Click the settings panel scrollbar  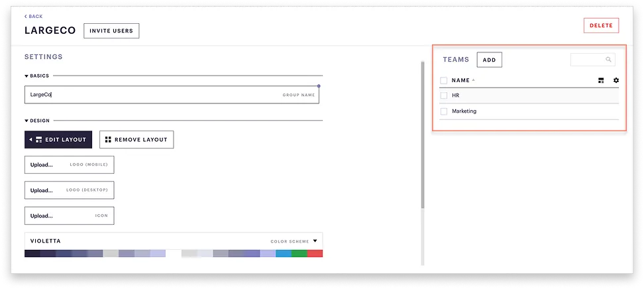(423, 136)
